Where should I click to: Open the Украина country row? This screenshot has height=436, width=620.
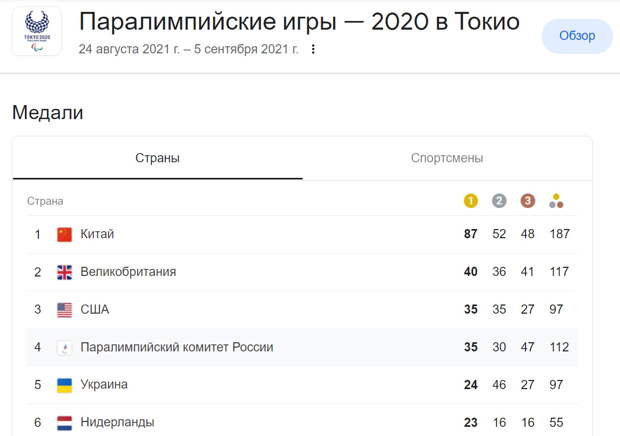point(302,385)
